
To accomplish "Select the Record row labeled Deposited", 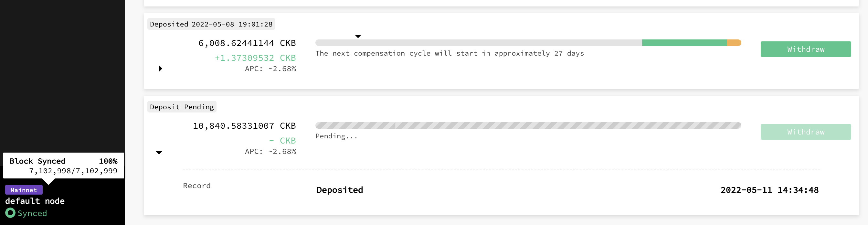I will pos(340,189).
